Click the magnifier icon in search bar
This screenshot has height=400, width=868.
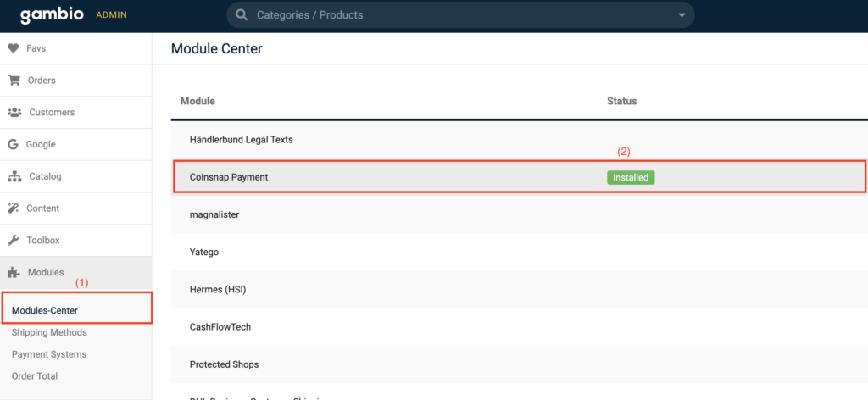[242, 15]
